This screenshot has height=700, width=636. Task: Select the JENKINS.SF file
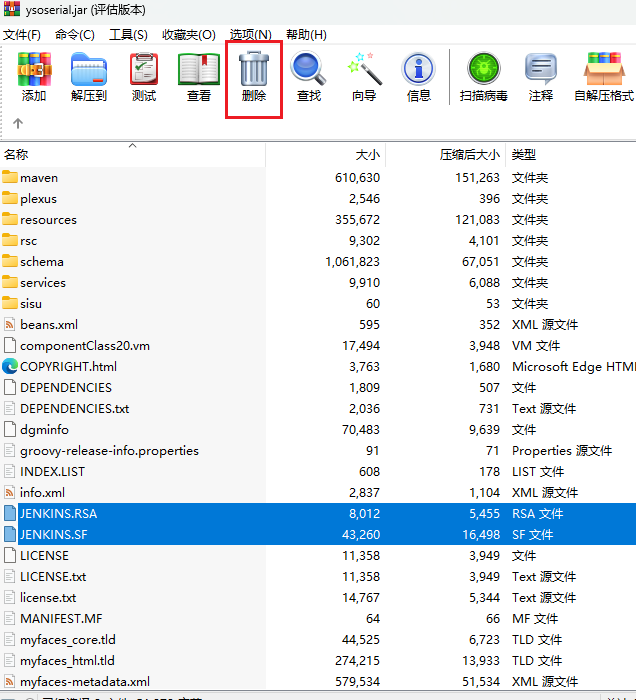point(54,534)
